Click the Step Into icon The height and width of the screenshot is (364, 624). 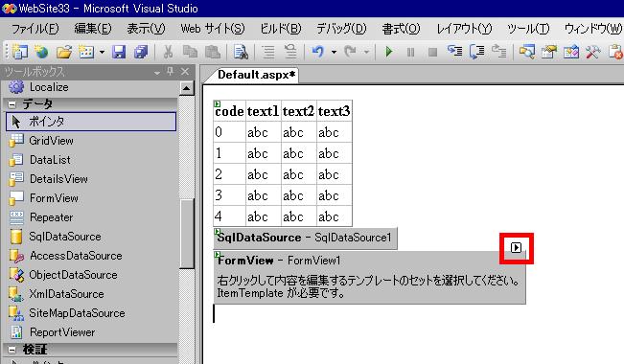pos(454,52)
